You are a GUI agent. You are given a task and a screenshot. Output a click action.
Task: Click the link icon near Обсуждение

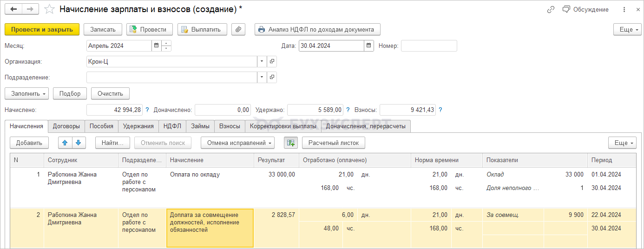click(x=551, y=9)
